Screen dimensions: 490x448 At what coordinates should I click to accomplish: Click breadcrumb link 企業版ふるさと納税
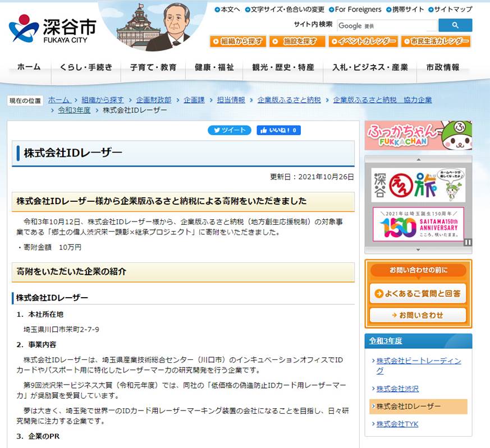(x=289, y=100)
